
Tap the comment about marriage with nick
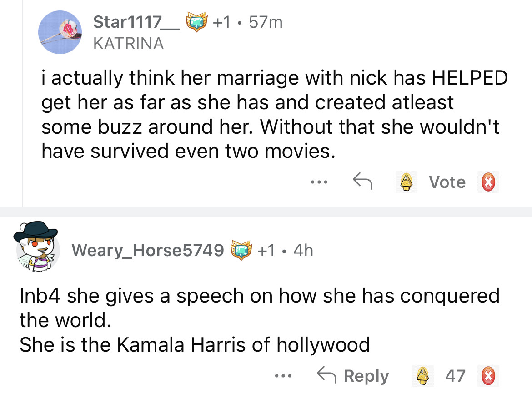coord(273,115)
